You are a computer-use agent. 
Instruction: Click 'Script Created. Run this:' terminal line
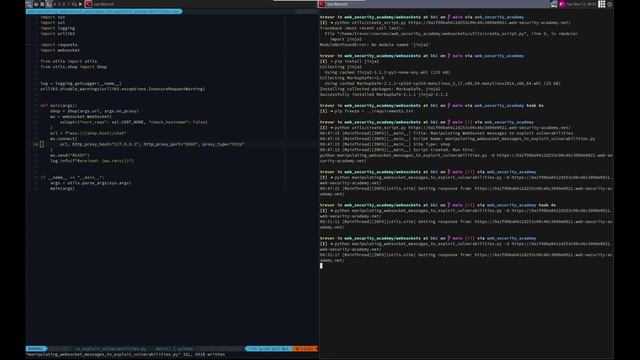tap(397, 150)
